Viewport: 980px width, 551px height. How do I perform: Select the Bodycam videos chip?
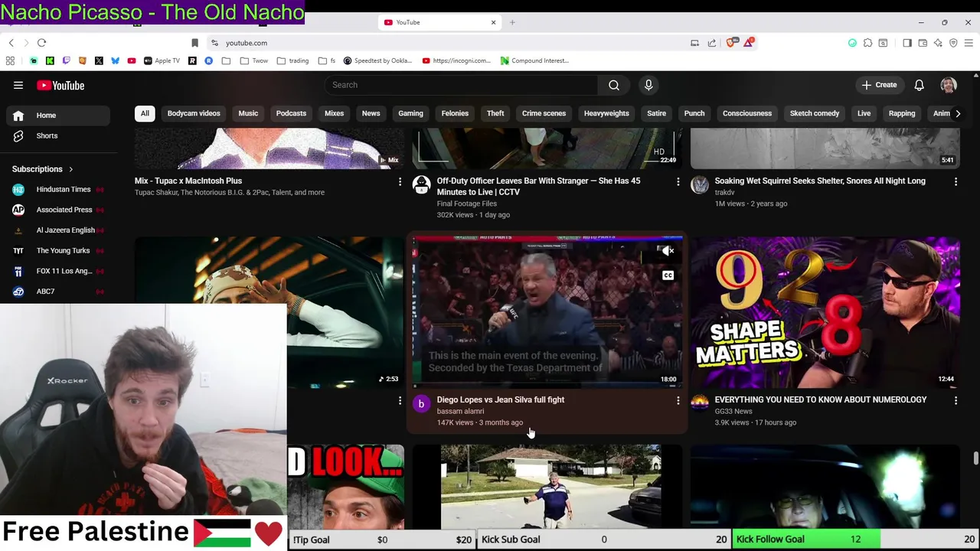tap(194, 113)
